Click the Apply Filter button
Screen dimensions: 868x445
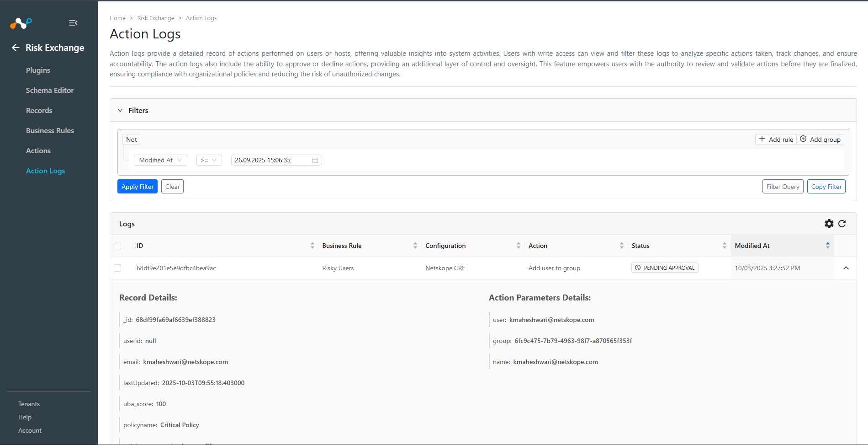coord(138,187)
